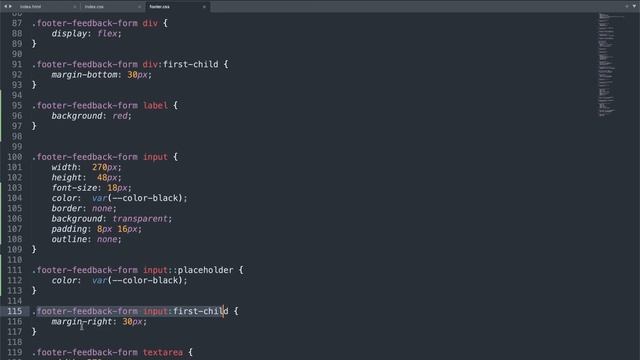Click the highlighted 'input:first-child' selector
The image size is (640, 360).
click(186, 311)
